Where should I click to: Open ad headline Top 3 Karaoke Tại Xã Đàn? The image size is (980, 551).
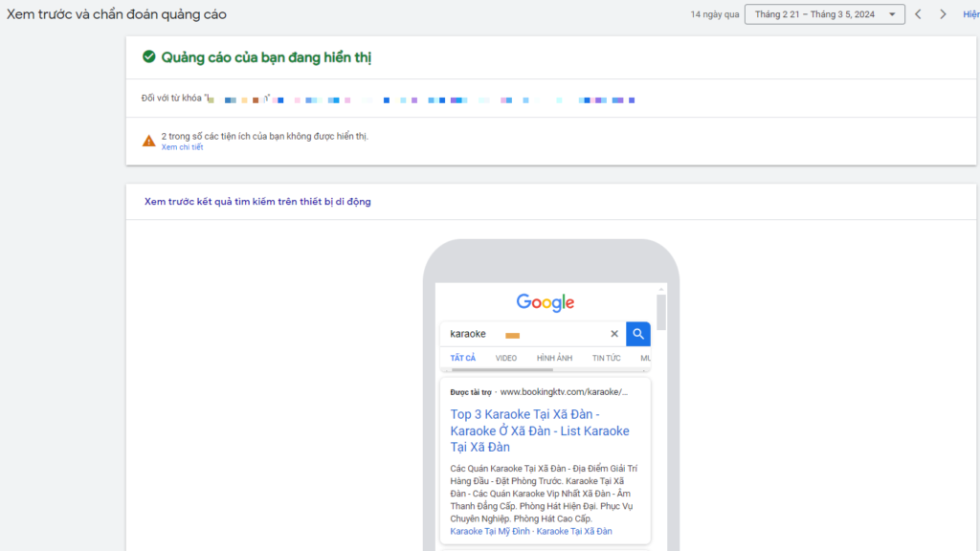pos(540,430)
